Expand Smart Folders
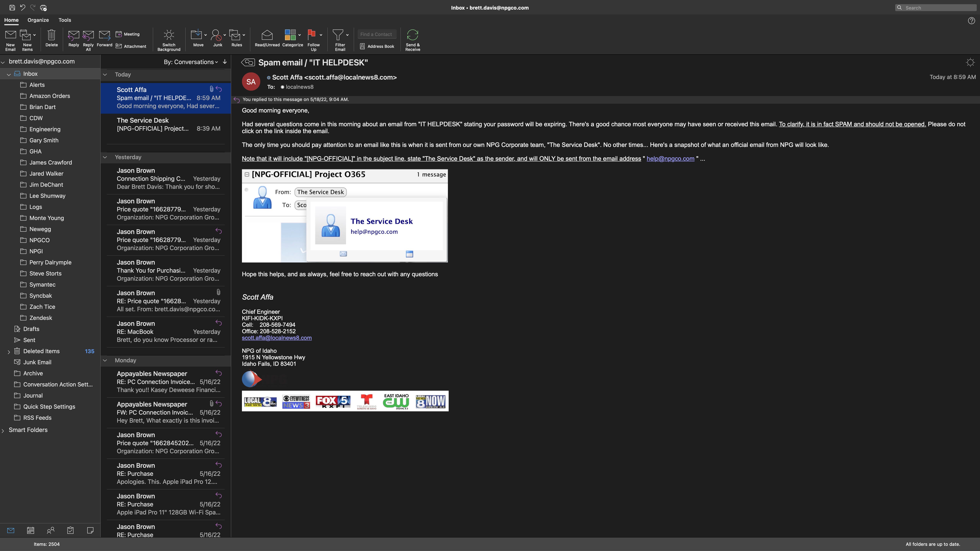 point(3,430)
